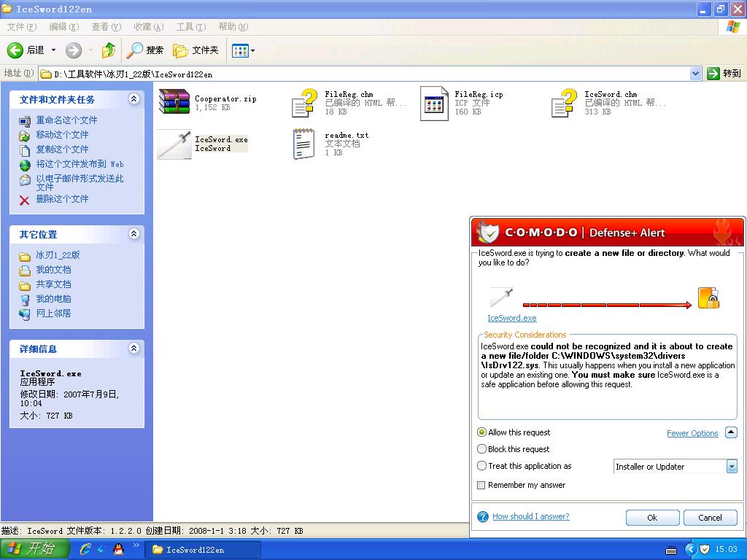Click the address bar path field

point(365,74)
